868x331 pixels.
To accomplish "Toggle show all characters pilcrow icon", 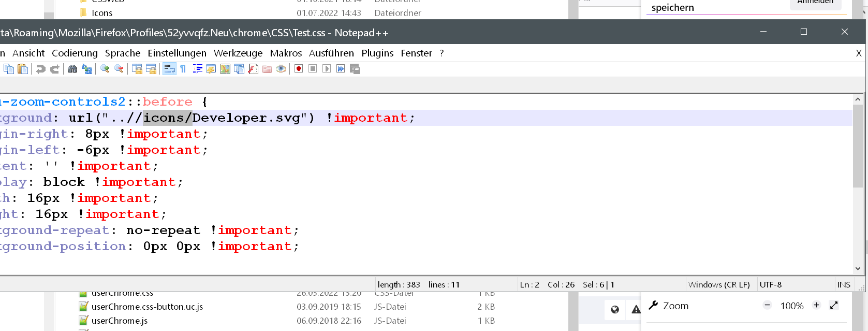I will coord(183,69).
